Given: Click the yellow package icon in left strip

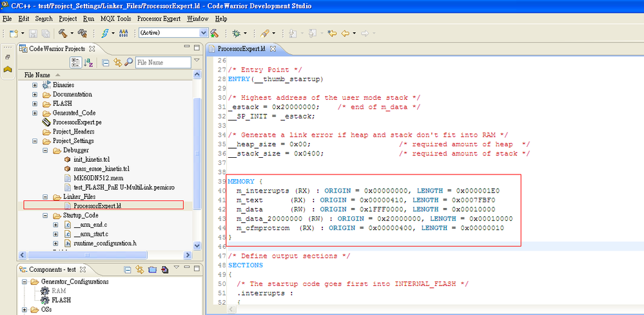Looking at the screenshot, I should tap(7, 70).
